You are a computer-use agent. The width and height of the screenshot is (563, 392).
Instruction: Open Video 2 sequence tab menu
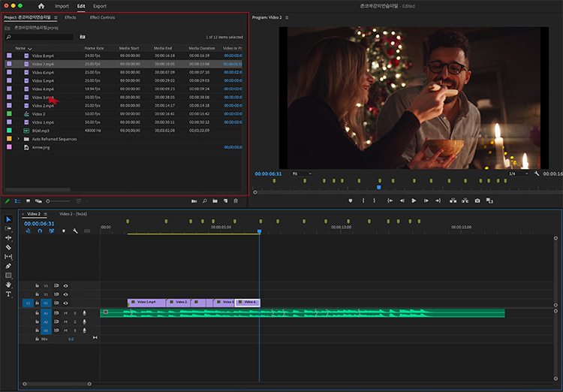pyautogui.click(x=45, y=214)
